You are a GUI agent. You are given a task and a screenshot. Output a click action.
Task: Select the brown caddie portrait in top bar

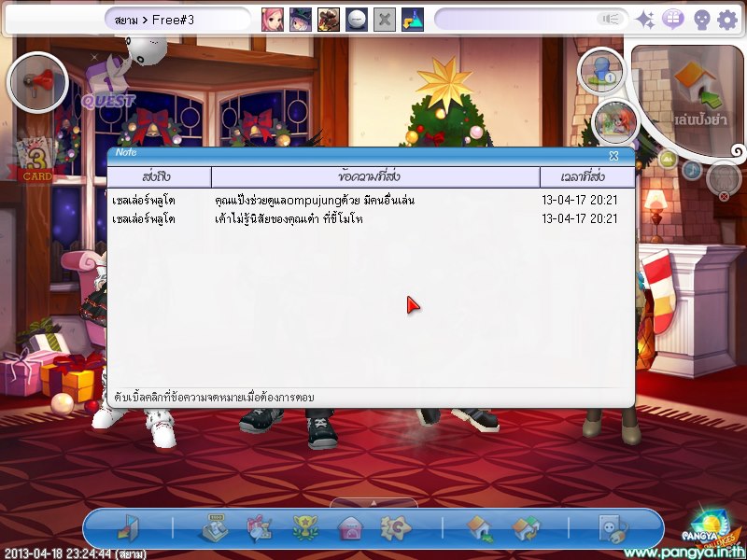click(329, 20)
